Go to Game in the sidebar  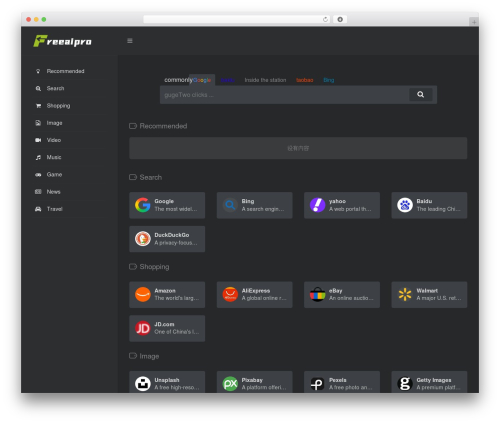point(54,175)
